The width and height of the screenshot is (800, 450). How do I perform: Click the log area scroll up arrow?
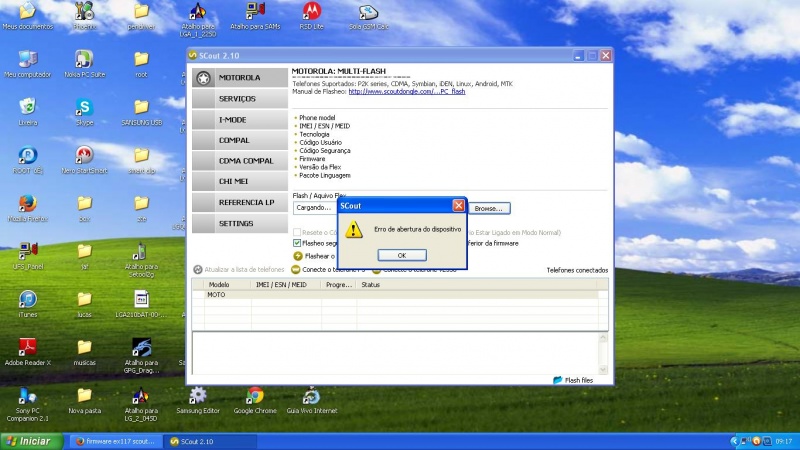click(603, 338)
